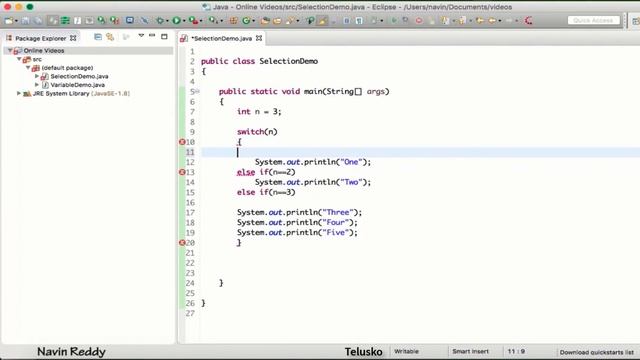Open the Run configurations dropdown arrow

(184, 21)
